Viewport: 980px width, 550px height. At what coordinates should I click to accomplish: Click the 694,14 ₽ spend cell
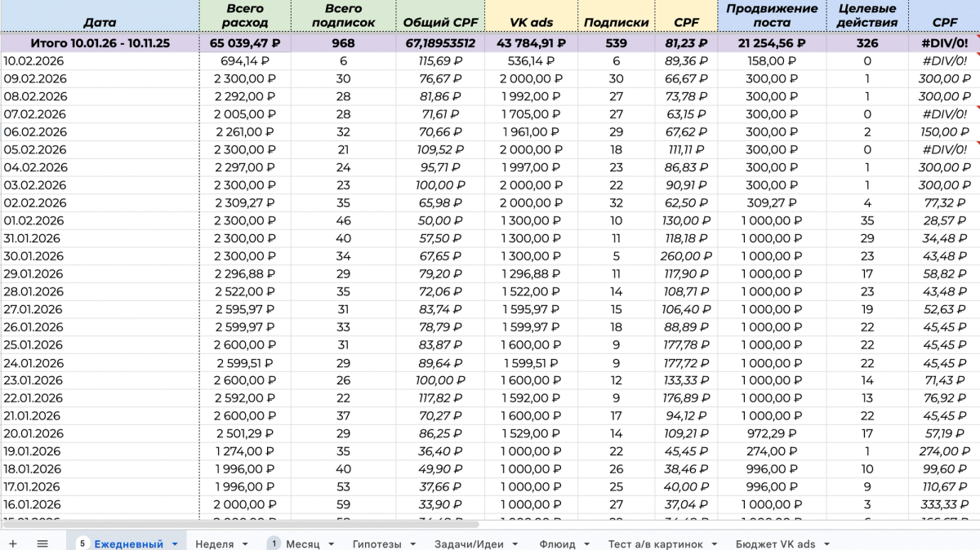[x=245, y=61]
